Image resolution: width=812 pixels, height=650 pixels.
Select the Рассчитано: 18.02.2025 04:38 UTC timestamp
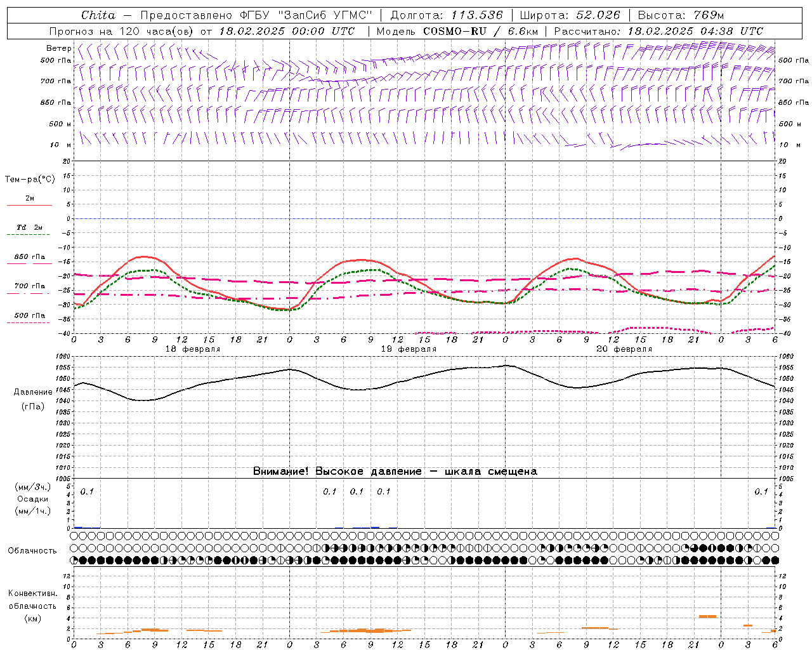coord(658,31)
